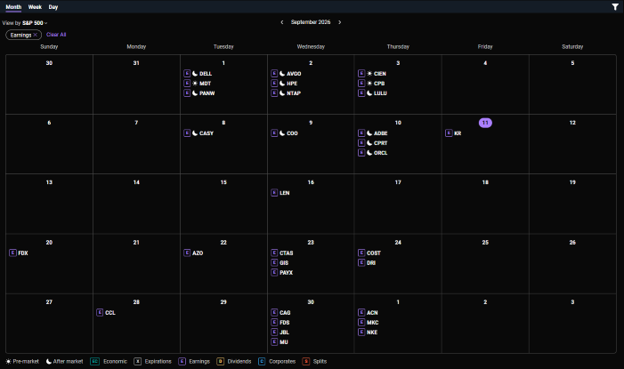The height and width of the screenshot is (369, 624).
Task: Select today's highlighted date 11
Action: pyautogui.click(x=485, y=123)
